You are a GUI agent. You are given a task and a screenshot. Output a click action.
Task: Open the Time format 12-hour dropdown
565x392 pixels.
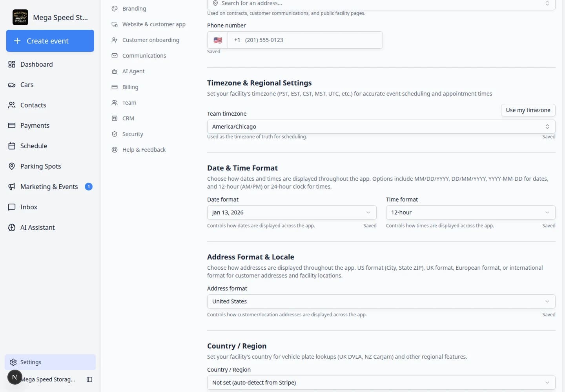pos(470,212)
